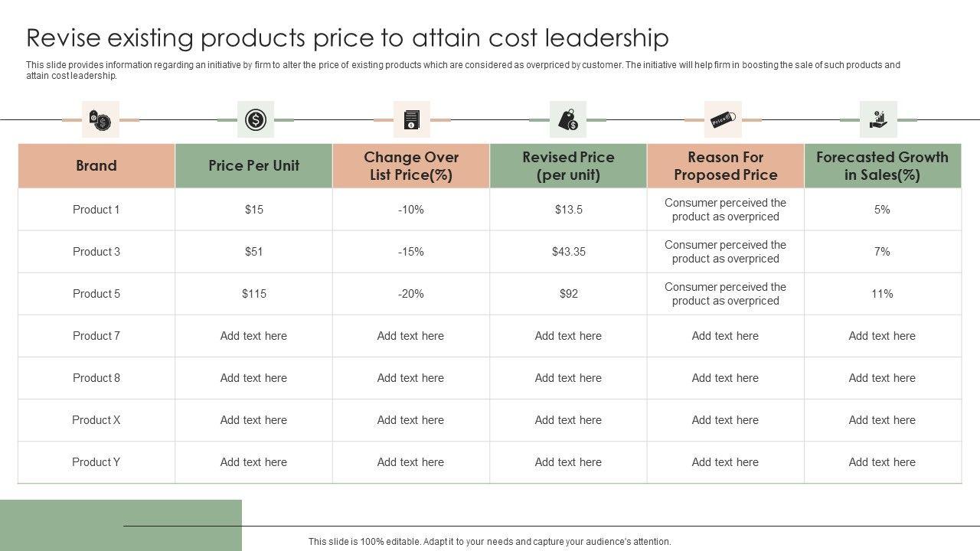Select the dollar coin icon above Price Per Unit
980x551 pixels.
[x=256, y=119]
